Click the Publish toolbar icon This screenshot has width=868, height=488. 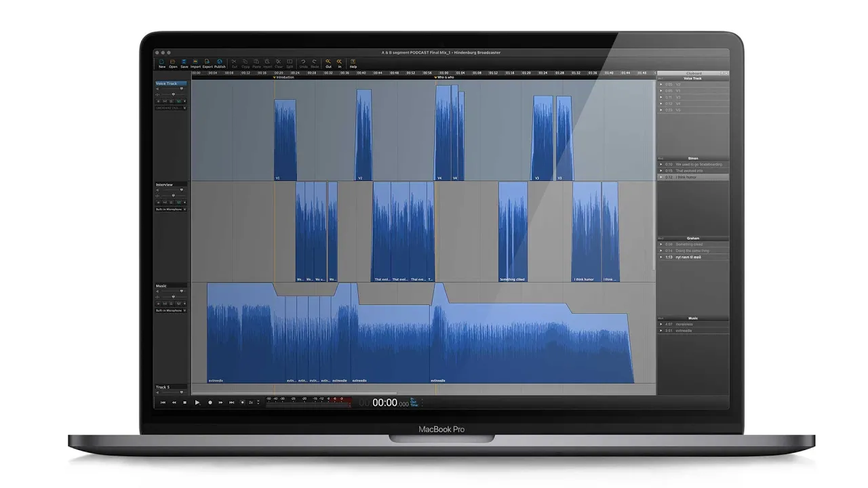(220, 64)
